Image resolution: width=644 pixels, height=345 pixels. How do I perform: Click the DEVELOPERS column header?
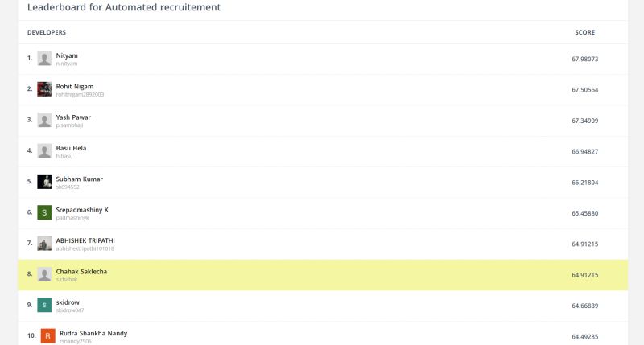47,32
